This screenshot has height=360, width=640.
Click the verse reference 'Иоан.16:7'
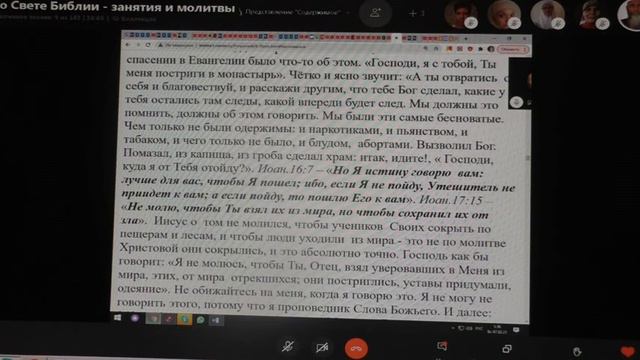click(286, 169)
